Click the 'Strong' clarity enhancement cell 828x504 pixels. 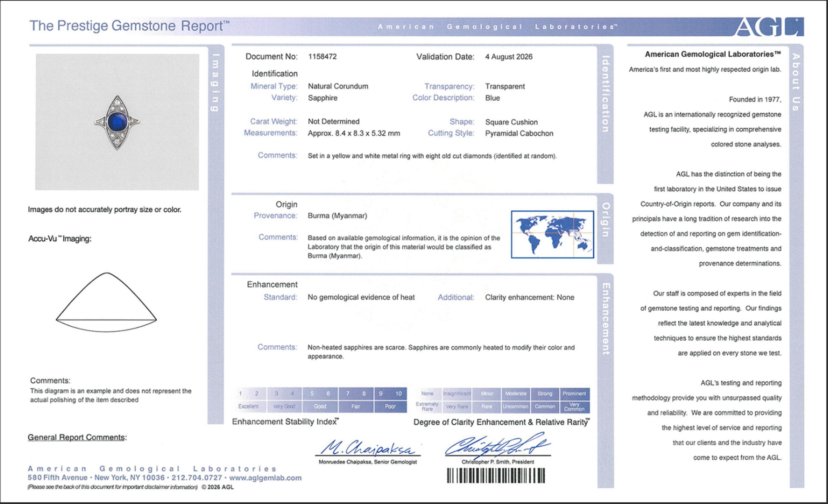(545, 394)
